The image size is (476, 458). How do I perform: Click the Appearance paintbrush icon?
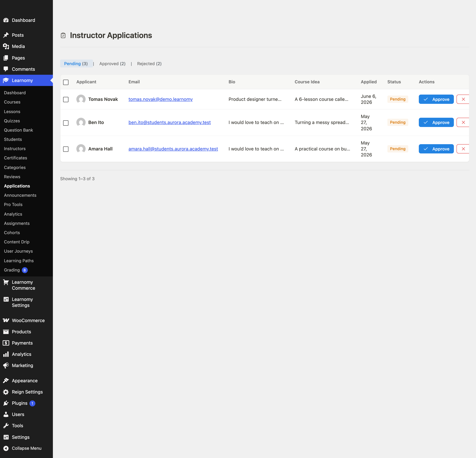point(6,381)
